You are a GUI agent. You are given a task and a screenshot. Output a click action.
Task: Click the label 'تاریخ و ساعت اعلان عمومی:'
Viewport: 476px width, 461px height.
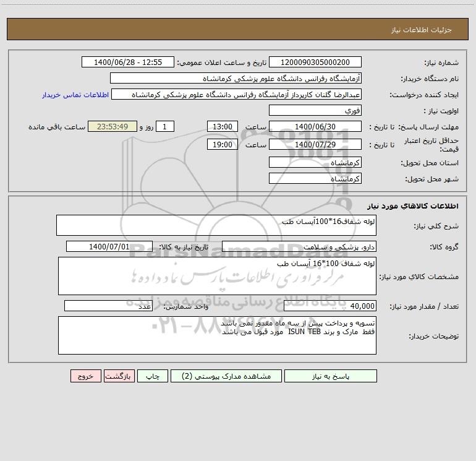coord(222,62)
